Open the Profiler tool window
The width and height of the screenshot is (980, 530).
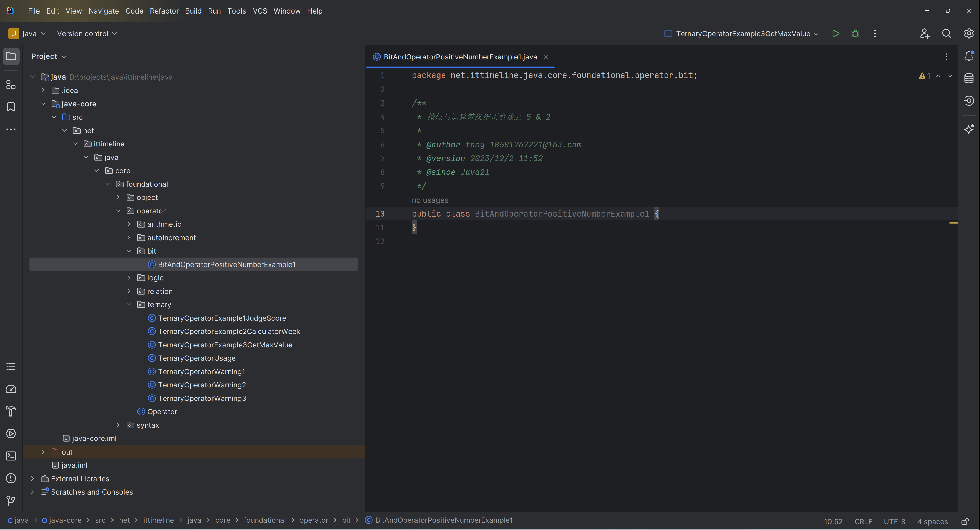coord(11,389)
